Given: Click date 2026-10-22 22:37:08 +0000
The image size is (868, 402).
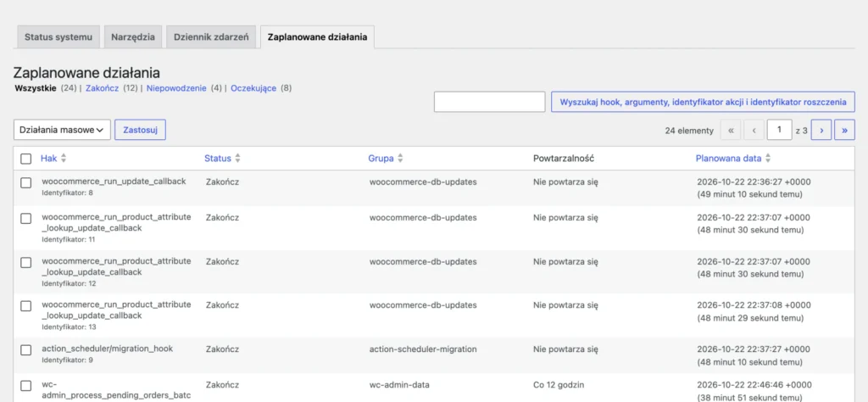Looking at the screenshot, I should click(x=754, y=305).
